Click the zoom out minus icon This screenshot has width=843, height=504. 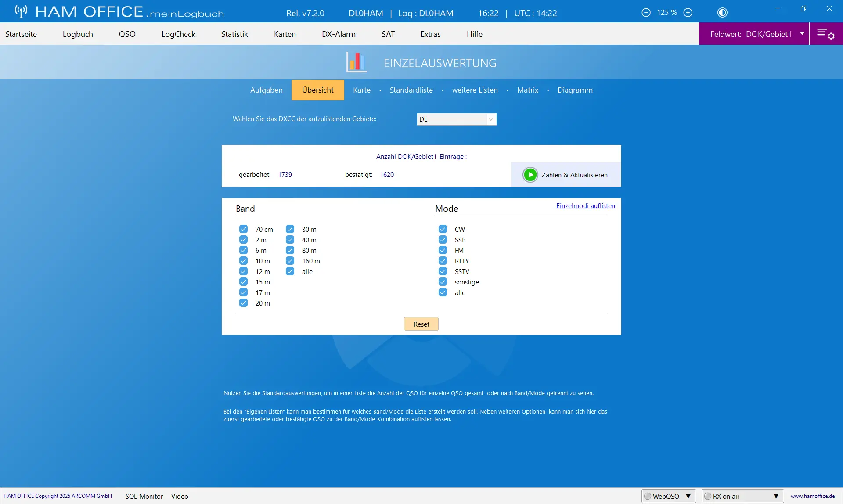click(x=646, y=13)
